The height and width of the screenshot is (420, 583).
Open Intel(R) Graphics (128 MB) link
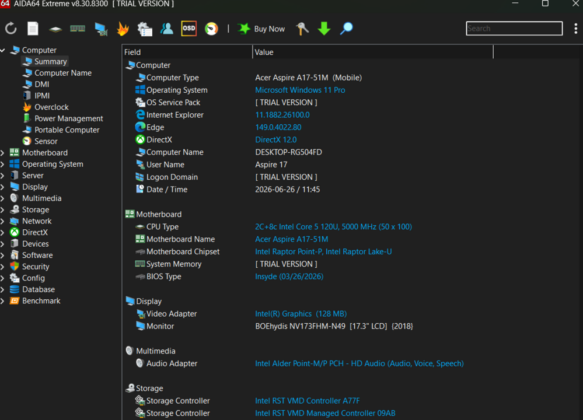(301, 314)
